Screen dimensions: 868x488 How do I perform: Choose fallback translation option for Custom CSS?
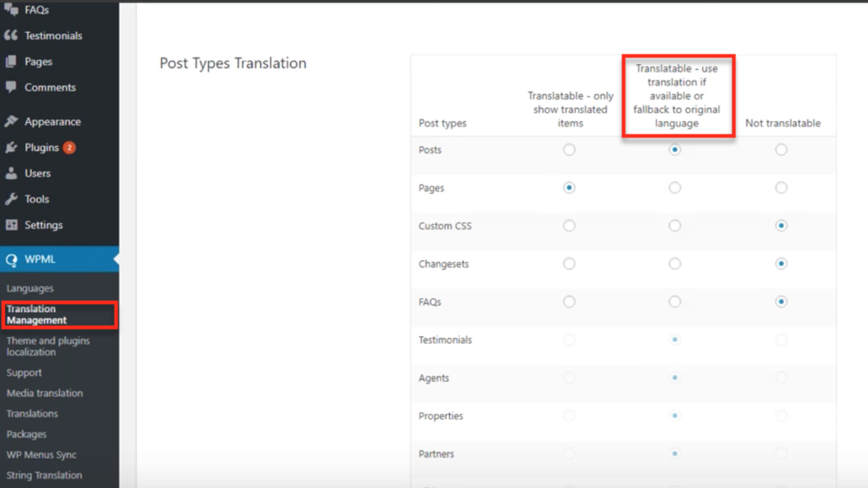tap(675, 226)
